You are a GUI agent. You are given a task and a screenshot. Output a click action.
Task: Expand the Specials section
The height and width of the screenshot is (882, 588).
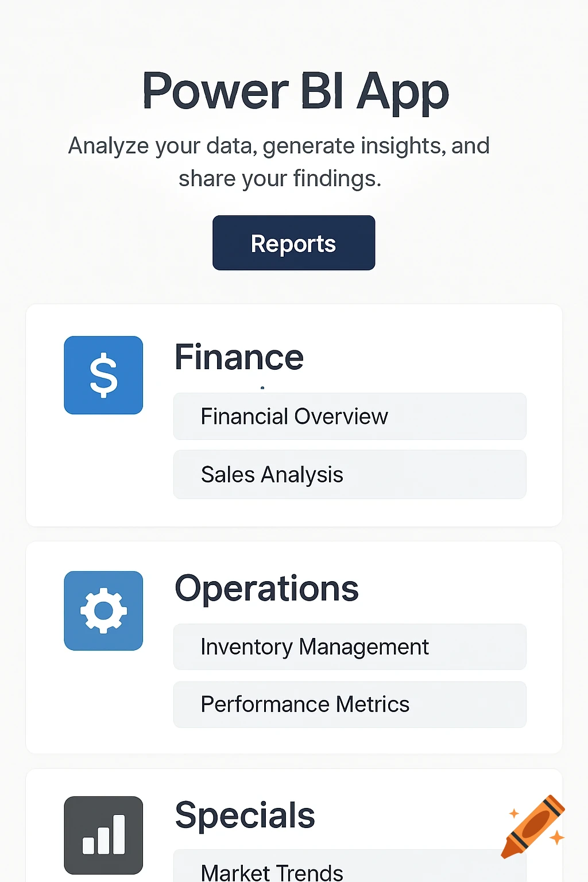pyautogui.click(x=246, y=814)
